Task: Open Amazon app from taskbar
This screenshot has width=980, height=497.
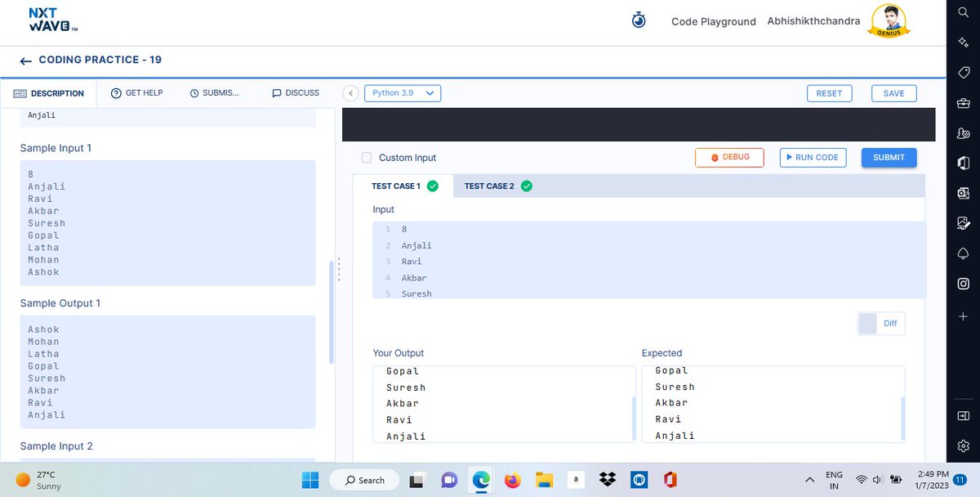Action: coord(576,480)
